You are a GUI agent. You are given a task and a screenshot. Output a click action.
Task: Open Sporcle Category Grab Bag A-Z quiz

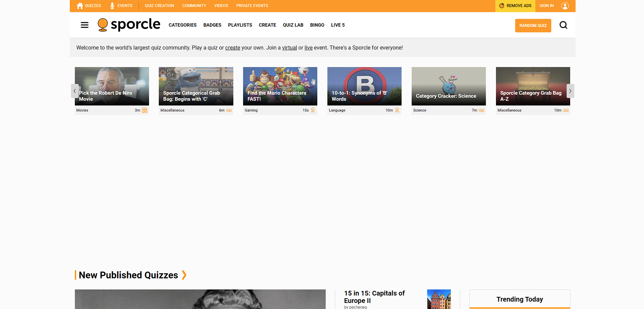point(533,86)
